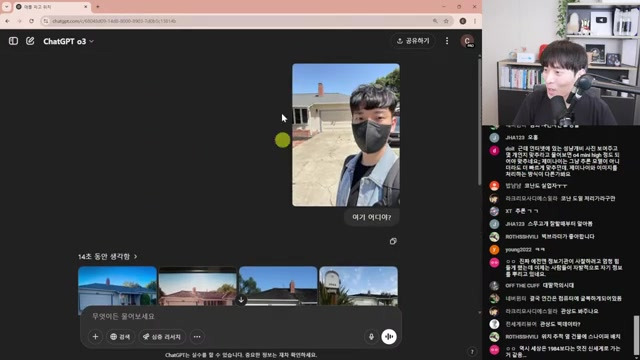Open the help question-mark button
Image resolution: width=640 pixels, height=360 pixels.
click(x=472, y=351)
